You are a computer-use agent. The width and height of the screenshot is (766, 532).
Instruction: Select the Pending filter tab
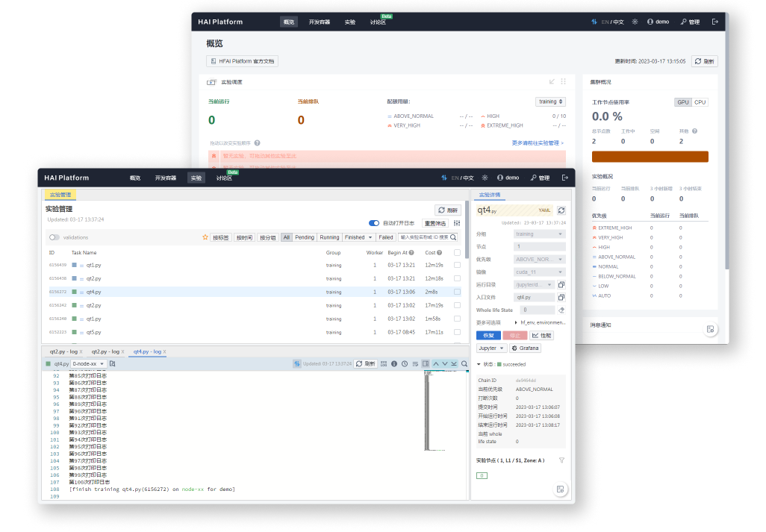[x=305, y=237]
